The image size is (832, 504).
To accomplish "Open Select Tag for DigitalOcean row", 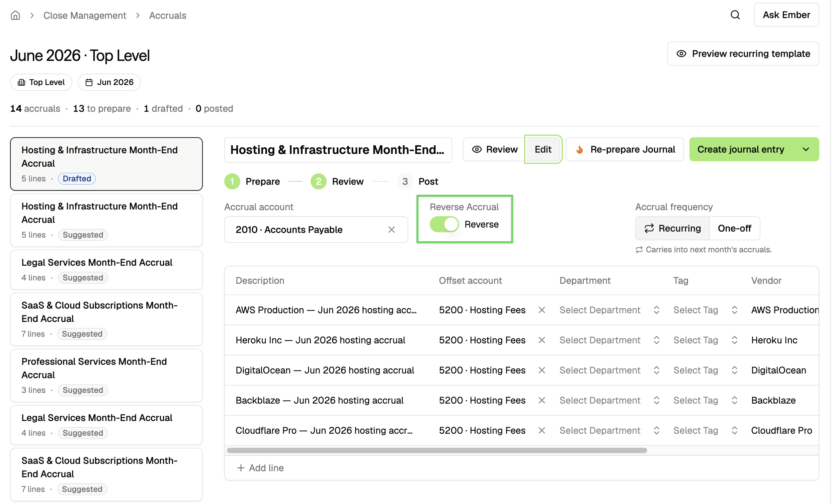I will click(705, 370).
